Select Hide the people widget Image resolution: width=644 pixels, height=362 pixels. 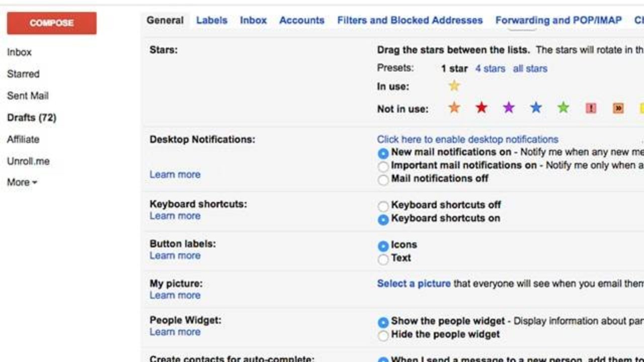[383, 335]
